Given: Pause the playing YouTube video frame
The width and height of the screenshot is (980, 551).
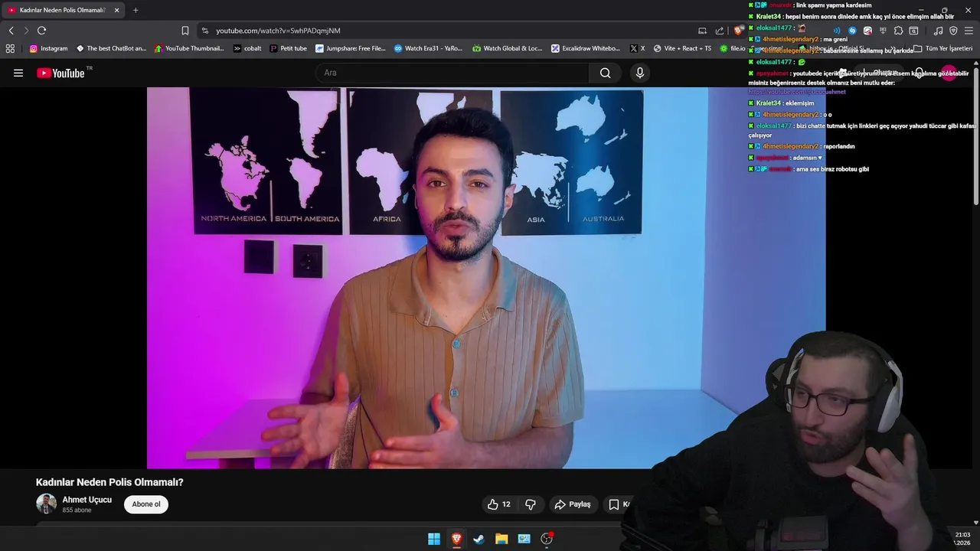Looking at the screenshot, I should tap(486, 277).
